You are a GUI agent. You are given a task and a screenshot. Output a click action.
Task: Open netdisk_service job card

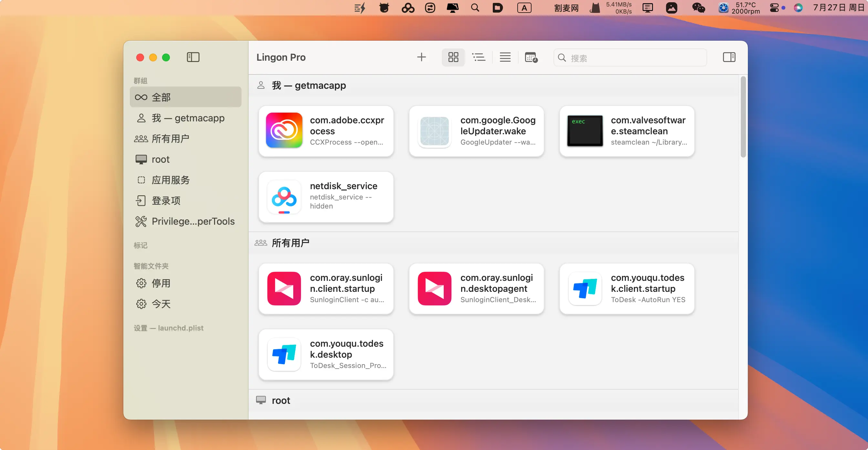(326, 197)
